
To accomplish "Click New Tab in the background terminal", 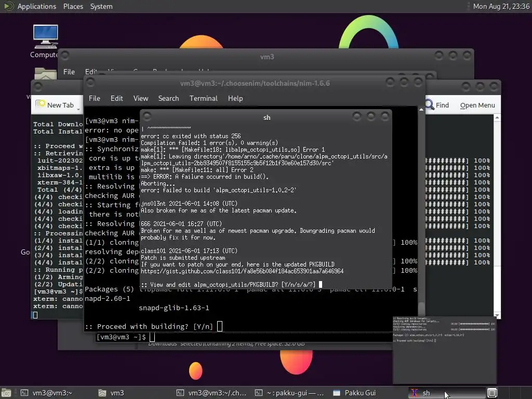I will 60,105.
